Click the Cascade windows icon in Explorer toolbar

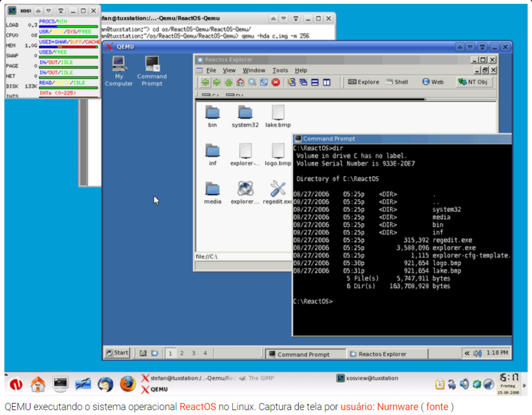303,82
